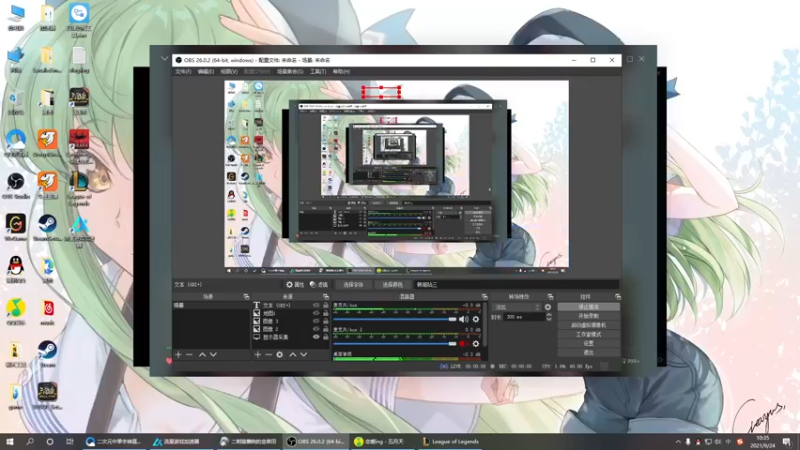Image resolution: width=800 pixels, height=450 pixels.
Task: Lock the 显示器采集 source
Action: point(326,337)
